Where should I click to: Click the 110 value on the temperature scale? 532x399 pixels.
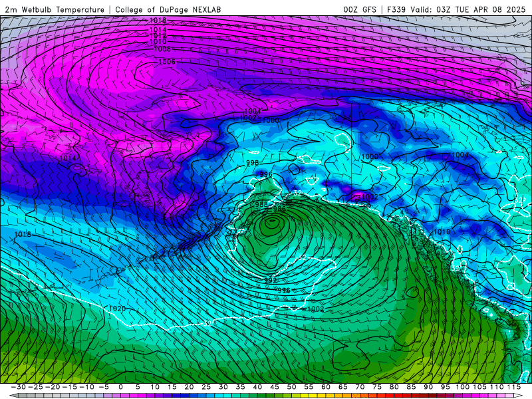coord(497,387)
